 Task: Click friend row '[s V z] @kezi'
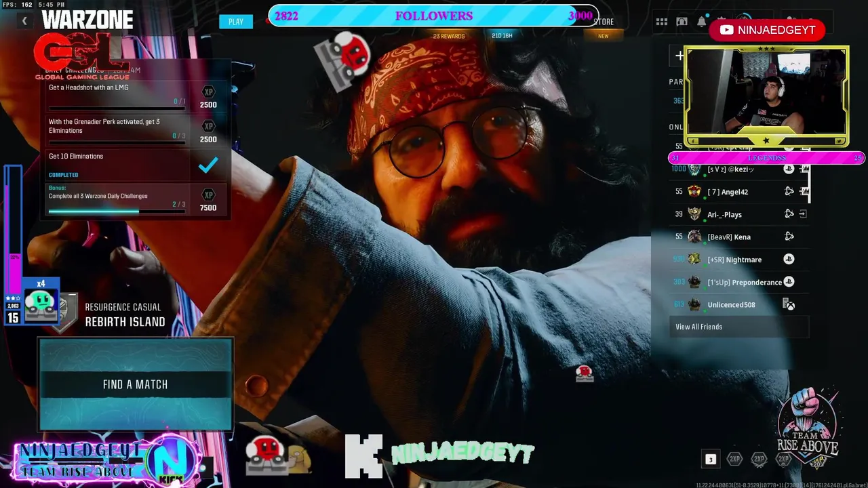pyautogui.click(x=739, y=169)
